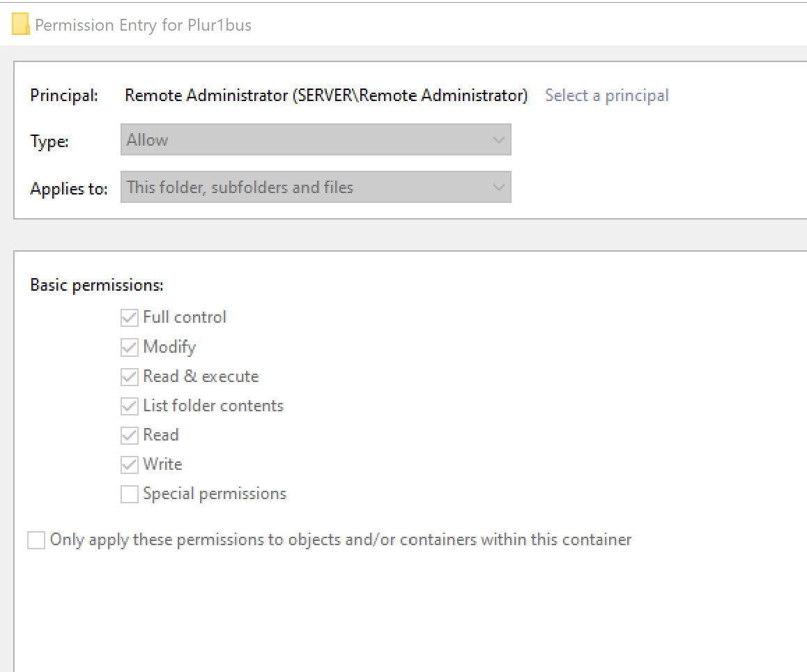Screen dimensions: 807x672
Task: Click the Type dropdown chevron arrow
Action: point(498,139)
